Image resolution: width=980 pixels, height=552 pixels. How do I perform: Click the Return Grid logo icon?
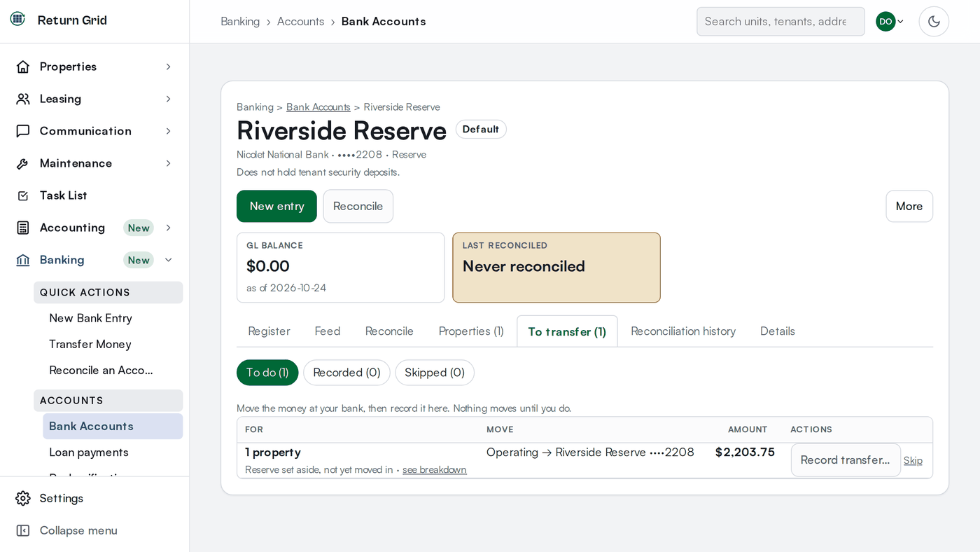(17, 19)
